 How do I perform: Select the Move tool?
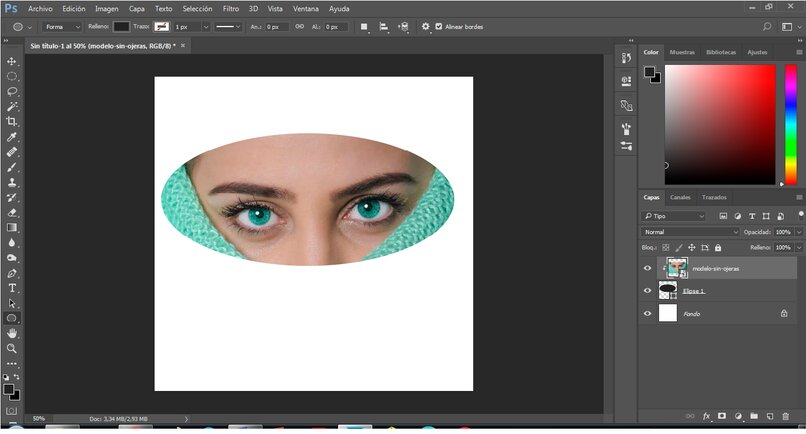12,61
